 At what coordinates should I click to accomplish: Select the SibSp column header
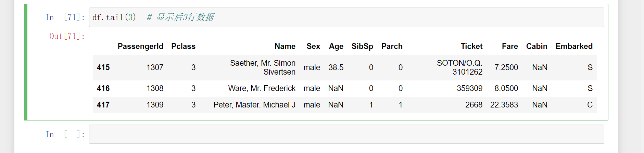(x=362, y=46)
